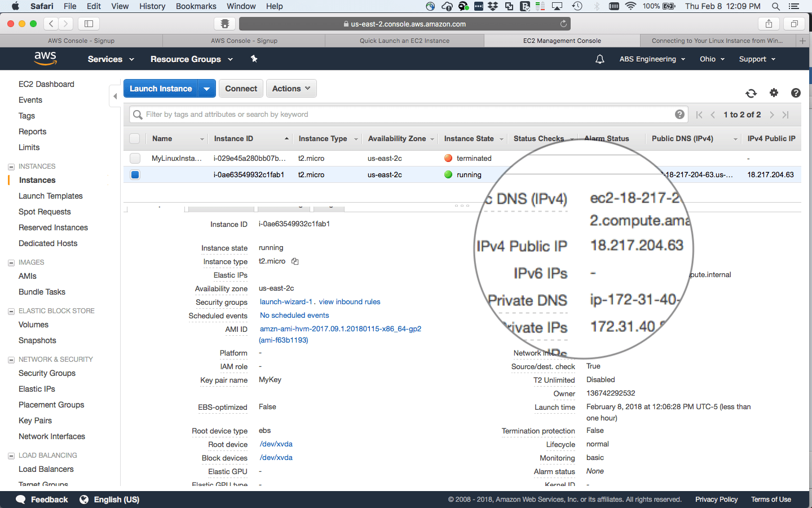Screen dimensions: 812x508
Task: Click the pin shortcuts icon in navbar
Action: tap(254, 59)
